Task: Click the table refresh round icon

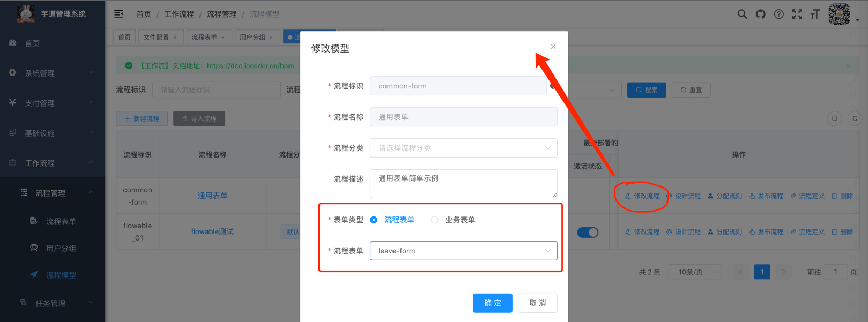Action: pyautogui.click(x=855, y=118)
